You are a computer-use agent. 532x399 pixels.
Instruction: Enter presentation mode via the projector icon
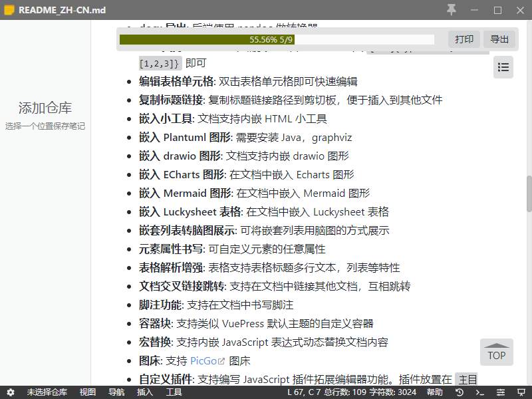click(521, 392)
